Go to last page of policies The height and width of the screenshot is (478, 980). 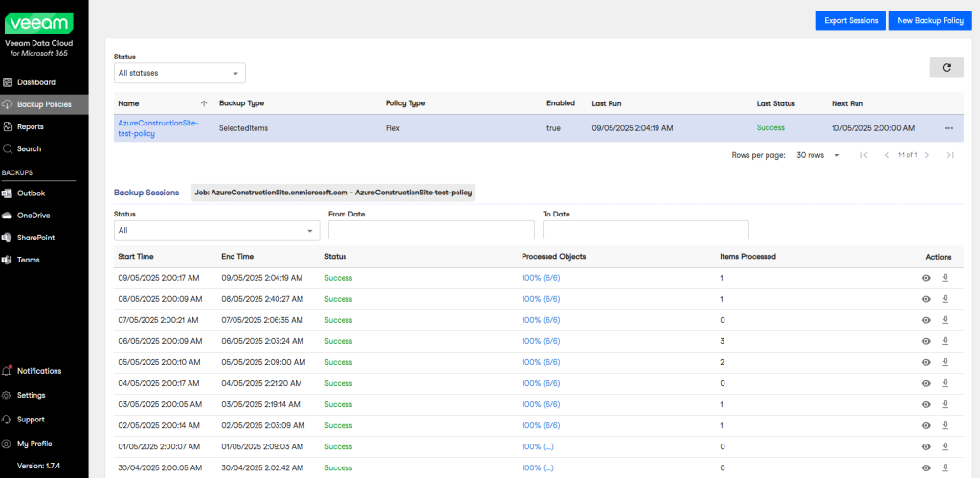pyautogui.click(x=950, y=155)
